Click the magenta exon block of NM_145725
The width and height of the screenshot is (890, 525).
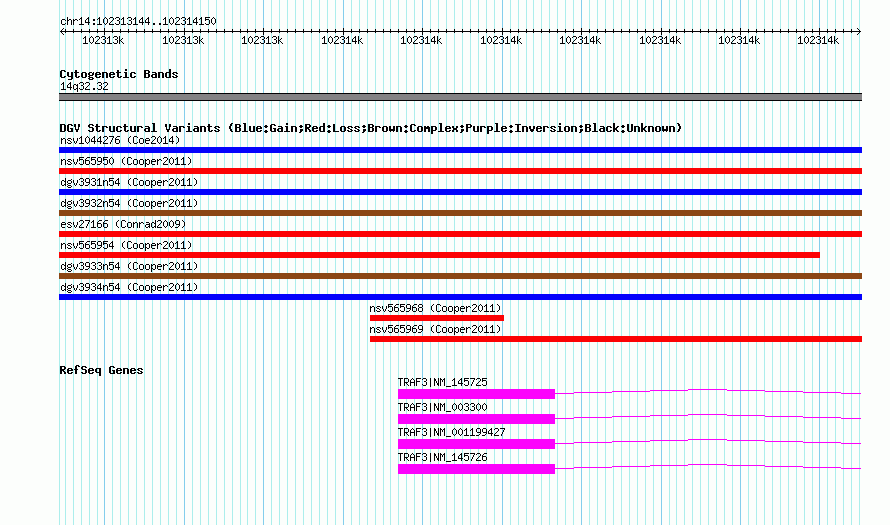[x=476, y=394]
